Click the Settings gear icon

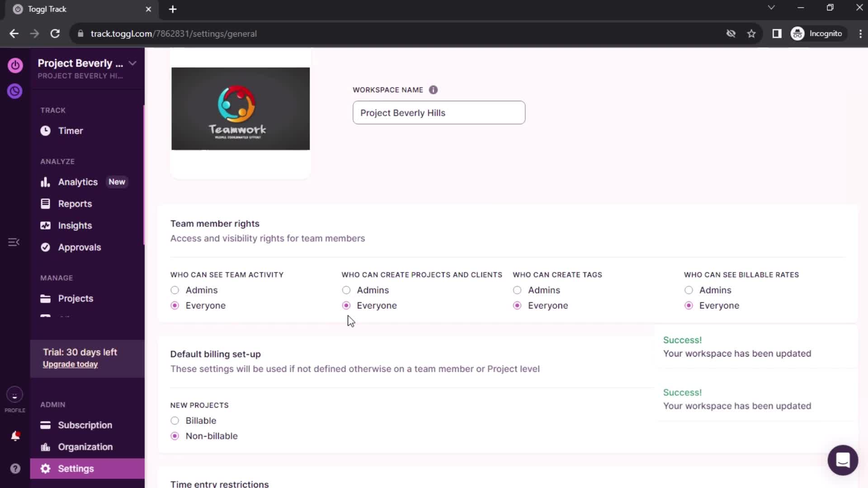(45, 468)
